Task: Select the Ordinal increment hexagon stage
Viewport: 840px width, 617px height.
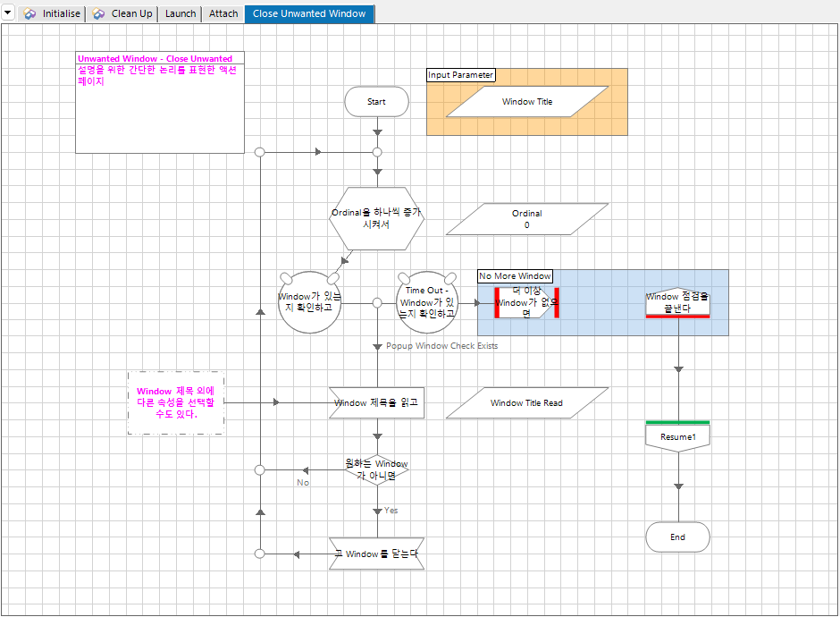Action: coord(376,219)
